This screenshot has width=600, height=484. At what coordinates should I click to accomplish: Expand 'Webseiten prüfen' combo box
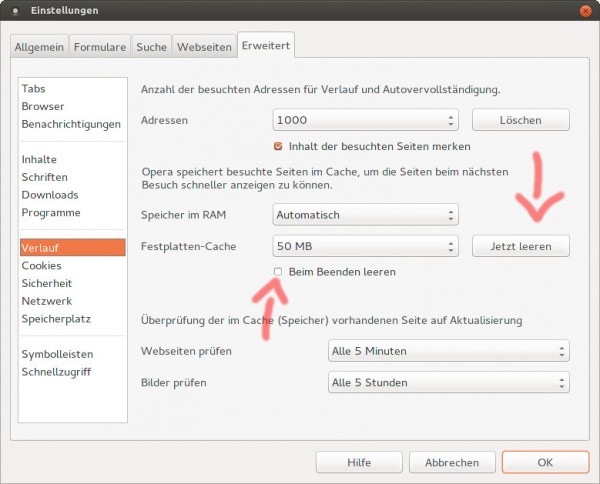point(448,351)
